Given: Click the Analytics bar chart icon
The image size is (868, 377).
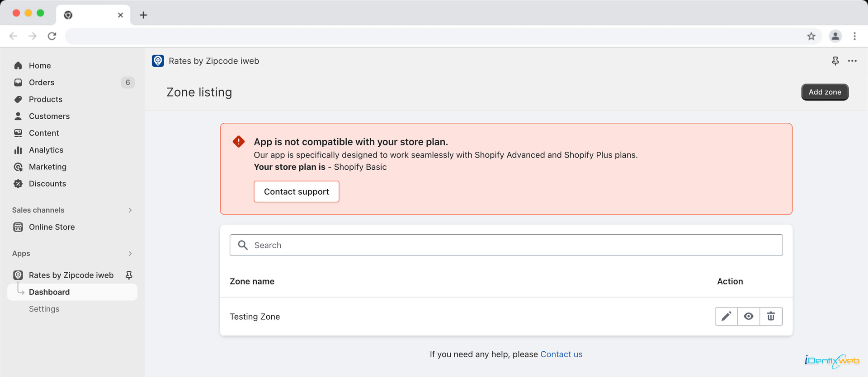Looking at the screenshot, I should click(18, 150).
